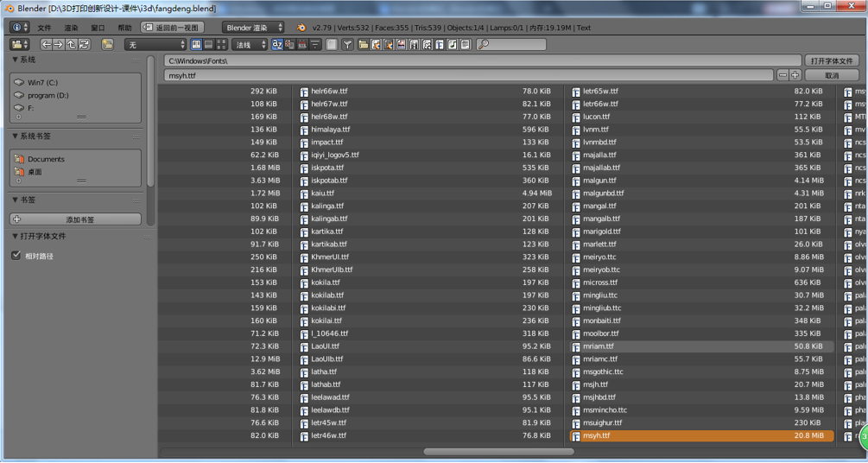
Task: Refresh the file list icon
Action: point(84,44)
